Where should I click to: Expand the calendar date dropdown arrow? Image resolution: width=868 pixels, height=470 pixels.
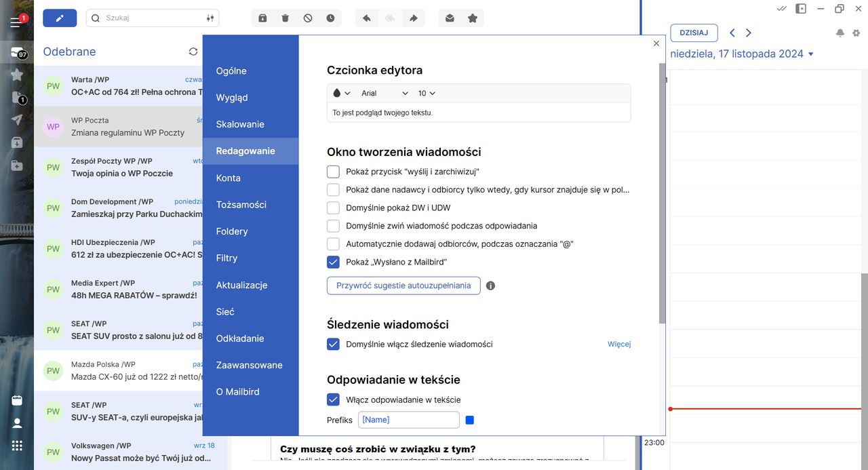[x=811, y=54]
